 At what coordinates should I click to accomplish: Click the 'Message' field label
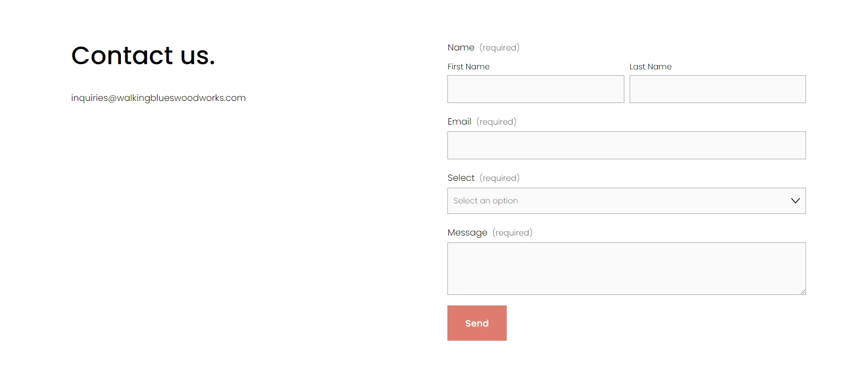467,232
